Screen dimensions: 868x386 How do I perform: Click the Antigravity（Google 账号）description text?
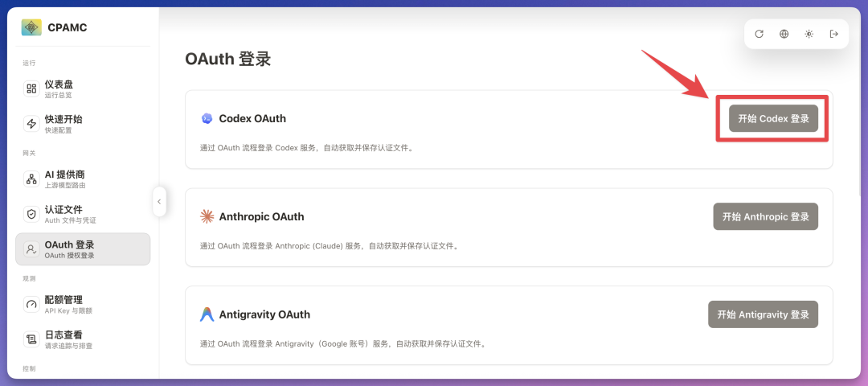[x=342, y=343]
